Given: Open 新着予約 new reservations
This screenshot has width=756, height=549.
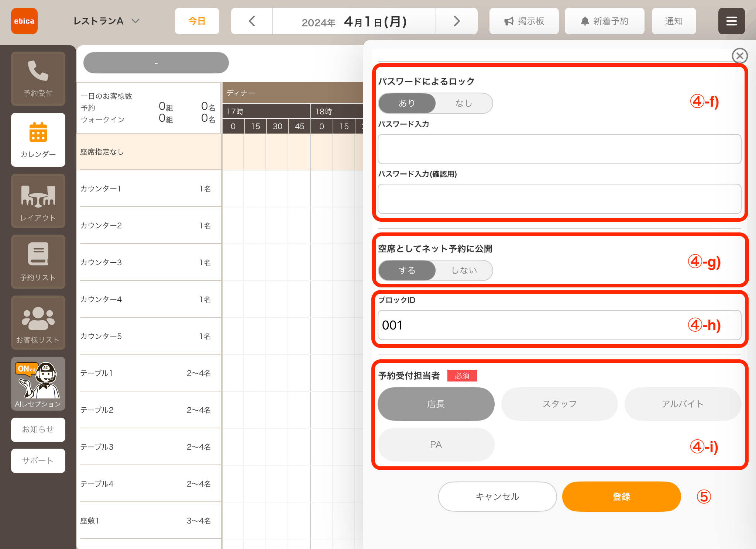Looking at the screenshot, I should point(604,21).
